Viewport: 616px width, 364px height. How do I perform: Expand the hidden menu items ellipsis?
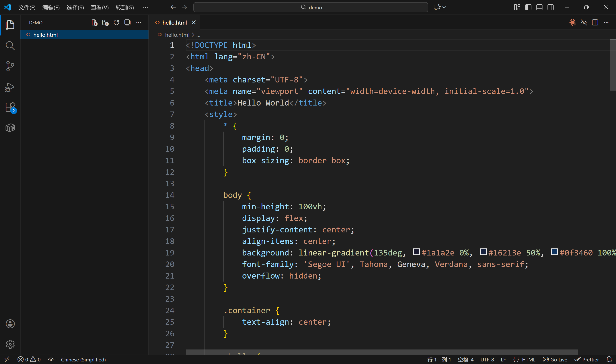(x=145, y=7)
